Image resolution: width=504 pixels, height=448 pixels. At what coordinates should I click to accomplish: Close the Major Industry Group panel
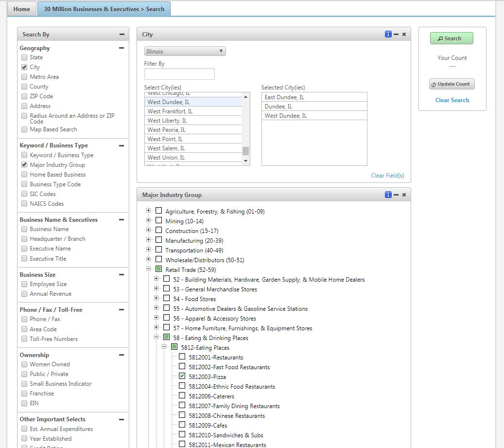[404, 195]
